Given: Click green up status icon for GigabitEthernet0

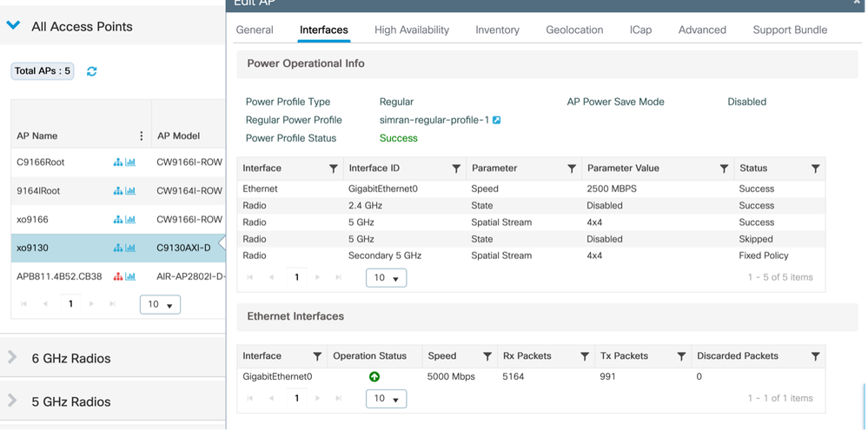Looking at the screenshot, I should click(374, 377).
